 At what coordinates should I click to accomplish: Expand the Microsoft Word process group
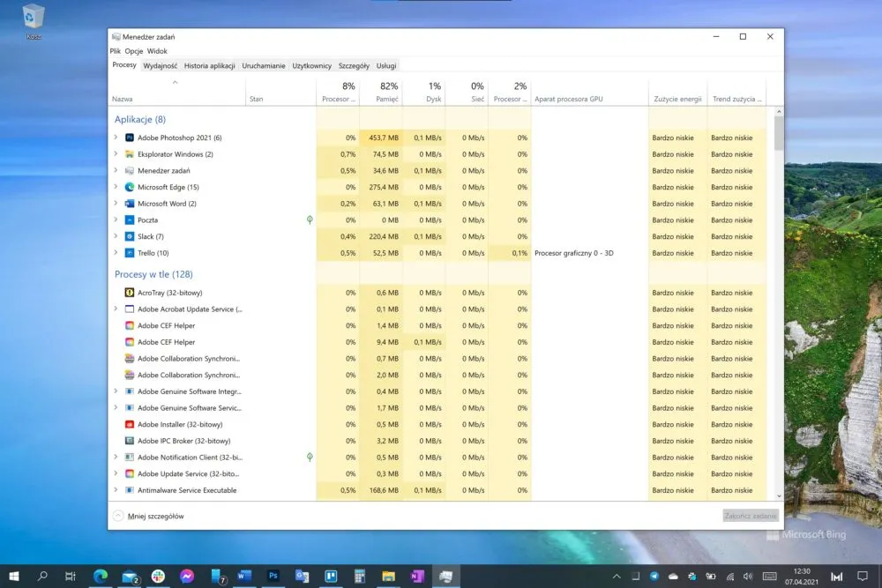coord(116,203)
